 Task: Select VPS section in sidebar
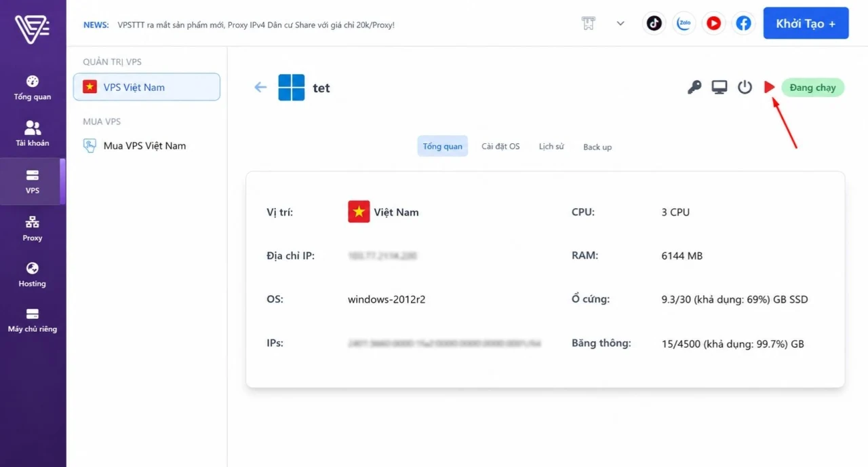coord(33,182)
